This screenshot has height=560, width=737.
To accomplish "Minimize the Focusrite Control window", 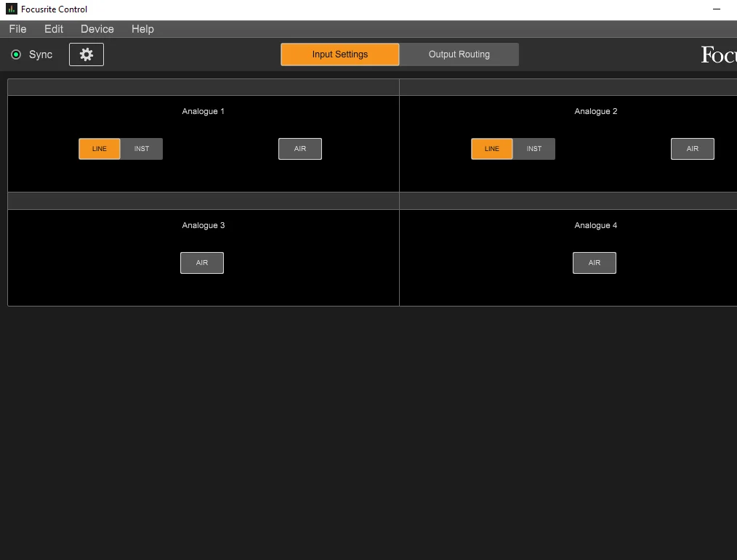I will (x=717, y=9).
